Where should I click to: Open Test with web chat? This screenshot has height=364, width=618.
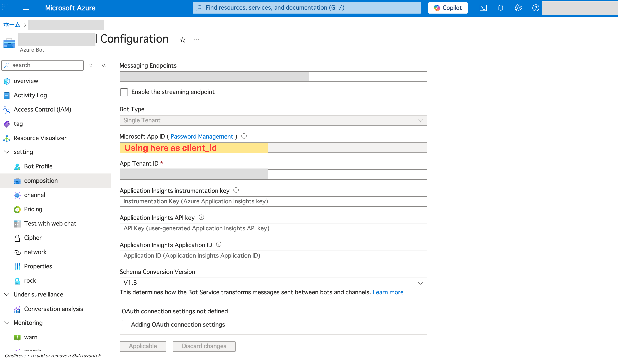point(50,223)
